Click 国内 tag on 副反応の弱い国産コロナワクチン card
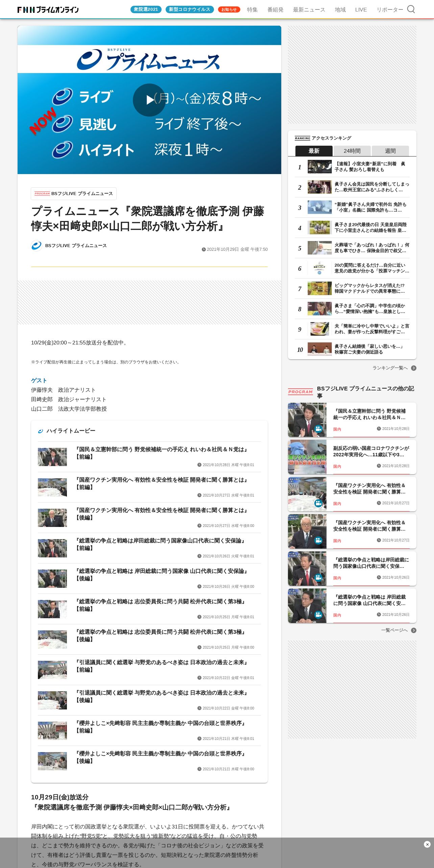The width and height of the screenshot is (434, 868). [337, 466]
